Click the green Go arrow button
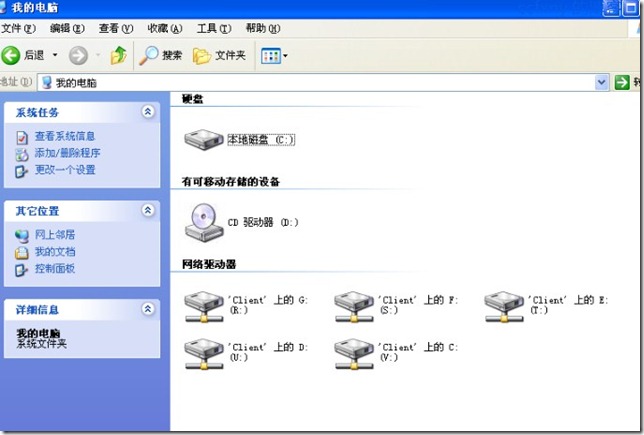 pos(622,82)
